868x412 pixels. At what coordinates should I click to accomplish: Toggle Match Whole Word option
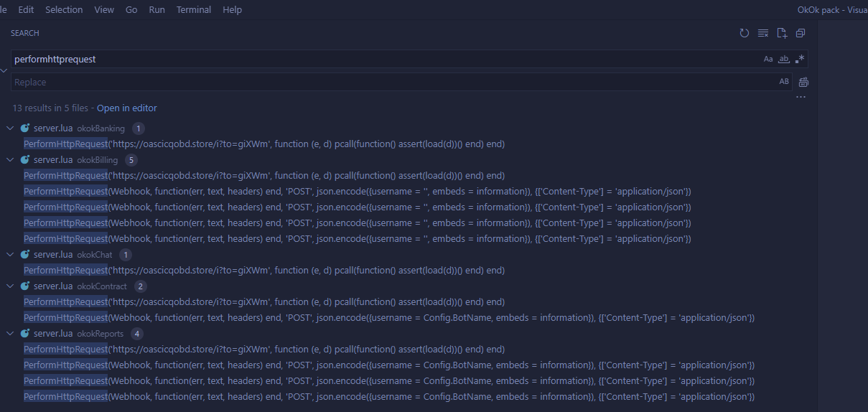784,59
